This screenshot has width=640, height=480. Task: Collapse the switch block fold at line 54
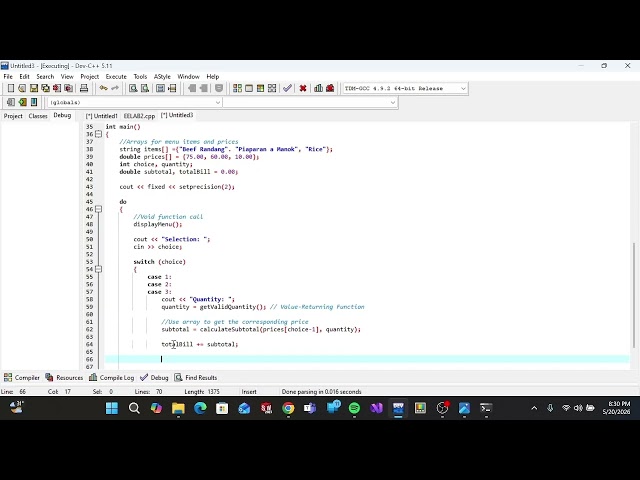point(98,269)
